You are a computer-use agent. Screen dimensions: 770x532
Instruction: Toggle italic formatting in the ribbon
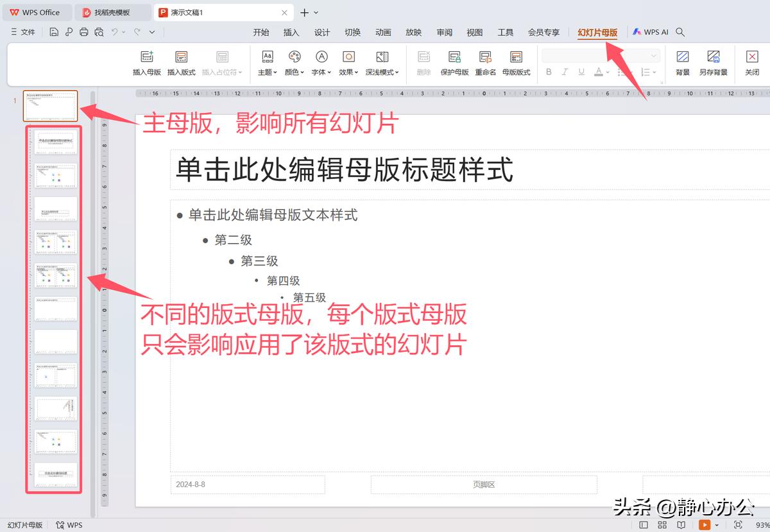pos(565,72)
